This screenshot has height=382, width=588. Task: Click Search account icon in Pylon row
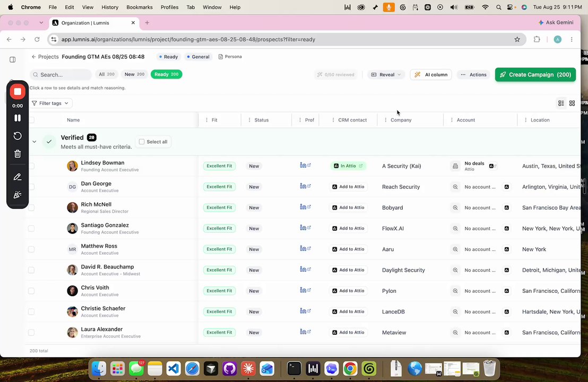tap(455, 291)
